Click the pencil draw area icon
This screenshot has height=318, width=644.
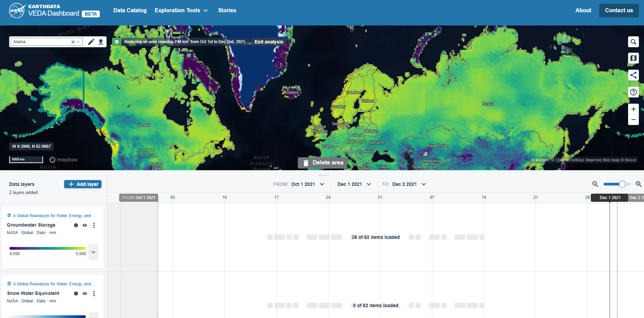pos(91,42)
